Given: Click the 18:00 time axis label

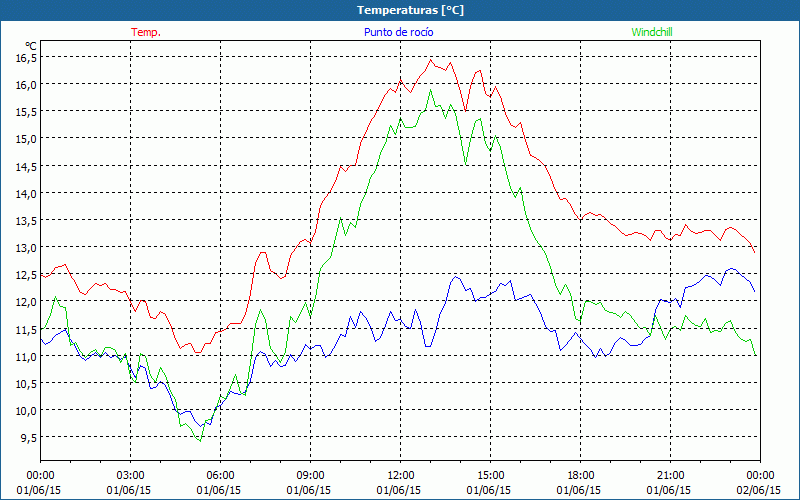Looking at the screenshot, I should point(581,476).
